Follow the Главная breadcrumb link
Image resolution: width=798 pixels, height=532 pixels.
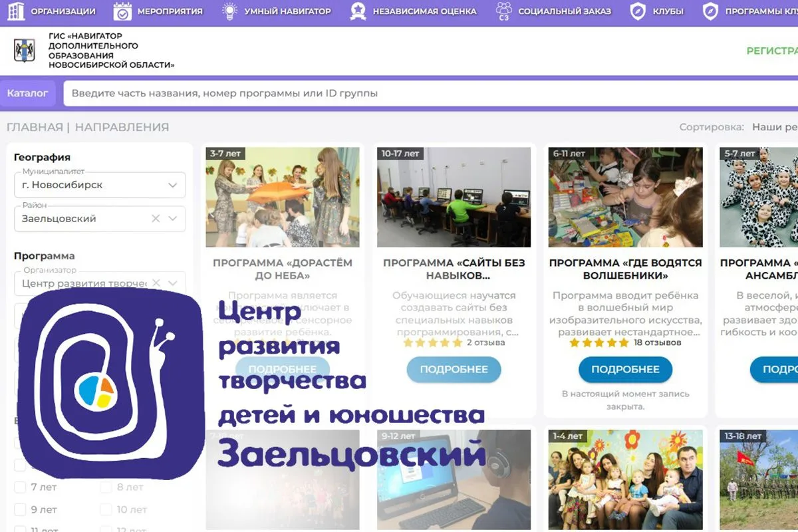(34, 127)
